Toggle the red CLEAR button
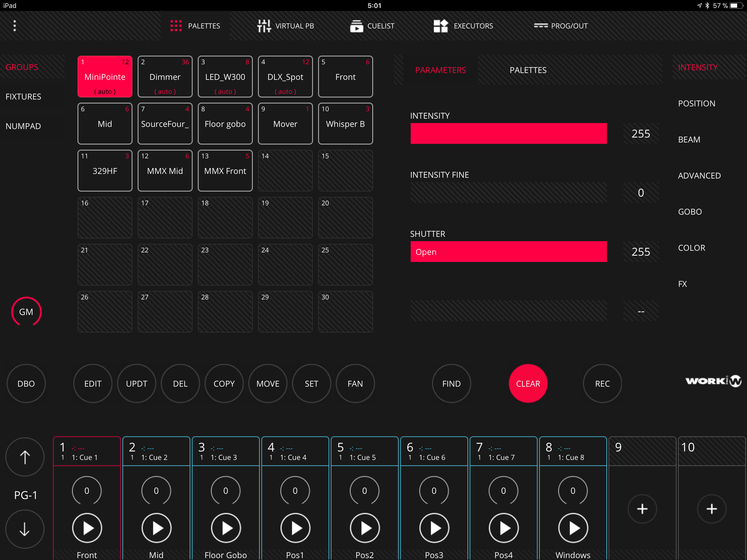Viewport: 747px width, 560px height. click(528, 383)
